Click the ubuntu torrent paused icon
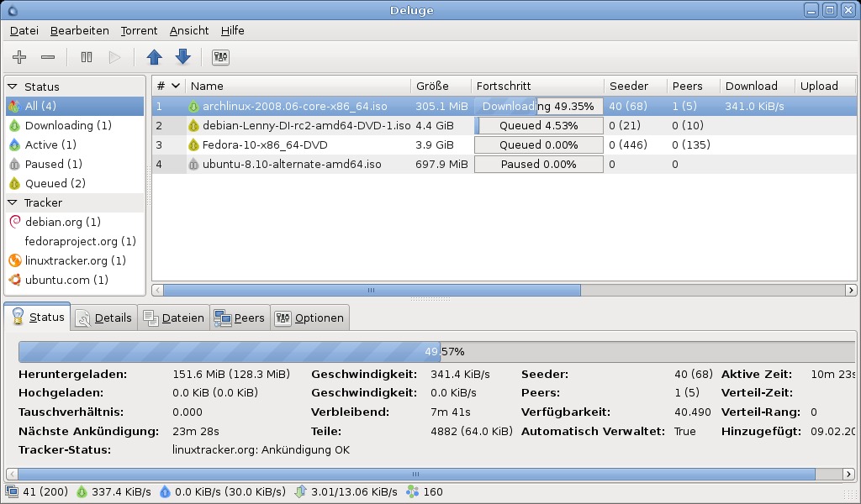Viewport: 861px width, 504px height. tap(193, 164)
